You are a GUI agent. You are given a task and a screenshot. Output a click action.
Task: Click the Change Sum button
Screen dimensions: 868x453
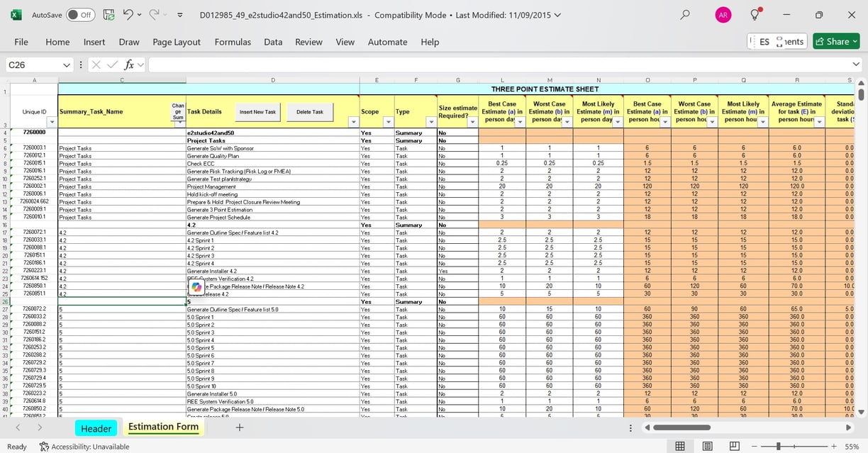pyautogui.click(x=178, y=111)
